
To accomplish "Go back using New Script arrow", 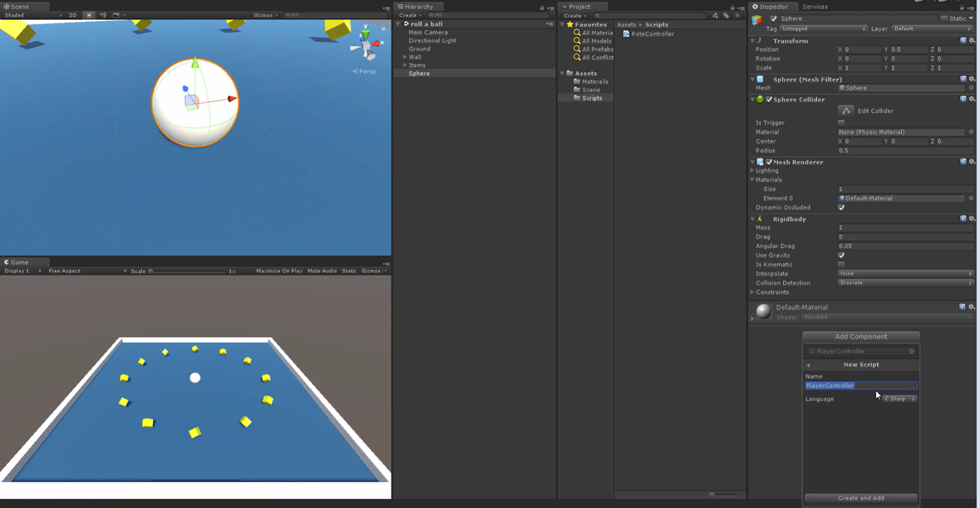I will coord(809,365).
